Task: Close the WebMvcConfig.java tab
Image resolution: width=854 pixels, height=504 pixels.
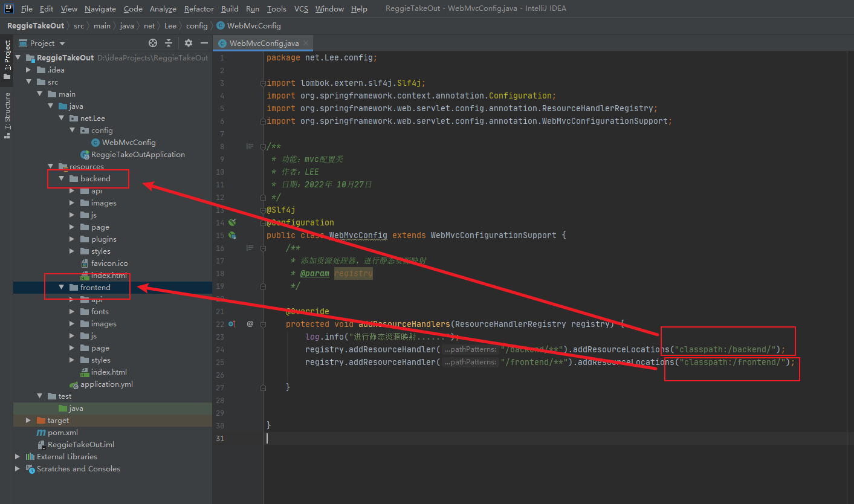Action: coord(306,43)
